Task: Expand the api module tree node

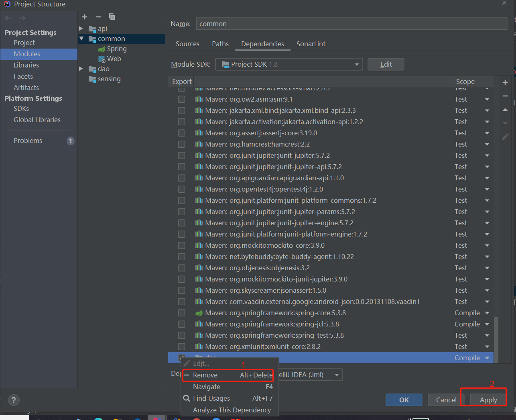Action: click(81, 29)
